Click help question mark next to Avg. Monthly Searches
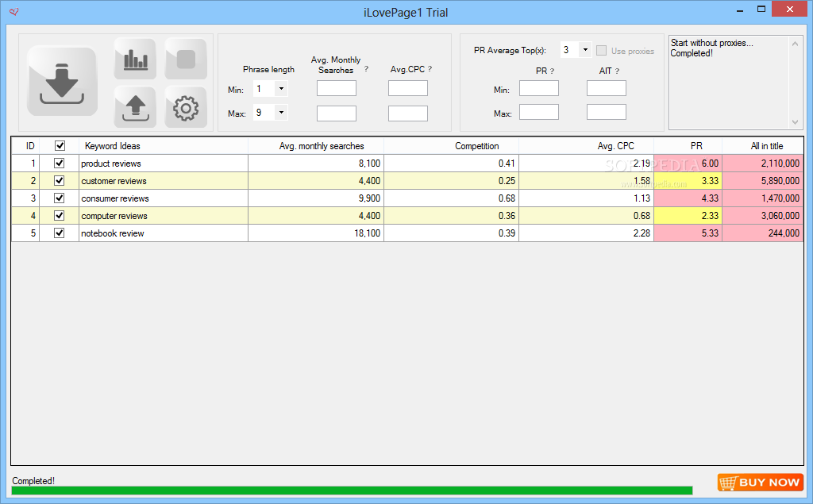The height and width of the screenshot is (504, 813). (x=366, y=68)
